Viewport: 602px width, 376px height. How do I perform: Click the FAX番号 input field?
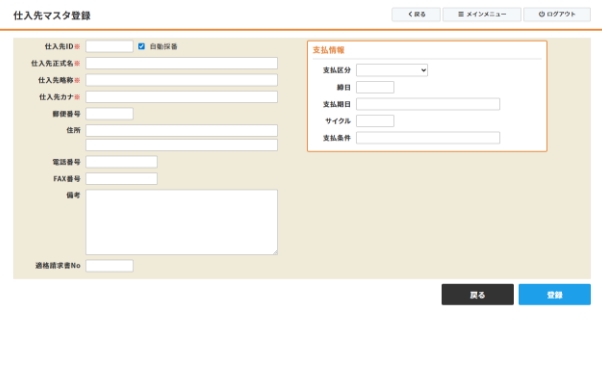coord(121,179)
